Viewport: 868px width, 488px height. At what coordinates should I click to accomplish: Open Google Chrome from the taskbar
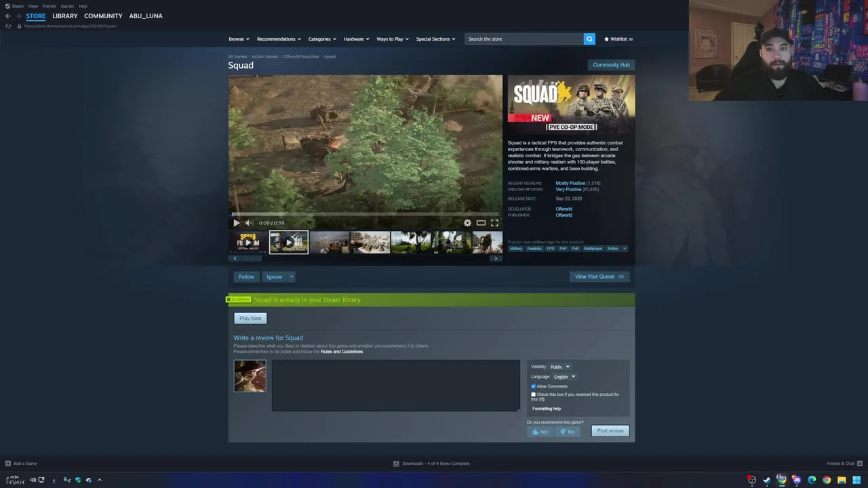coord(827,480)
